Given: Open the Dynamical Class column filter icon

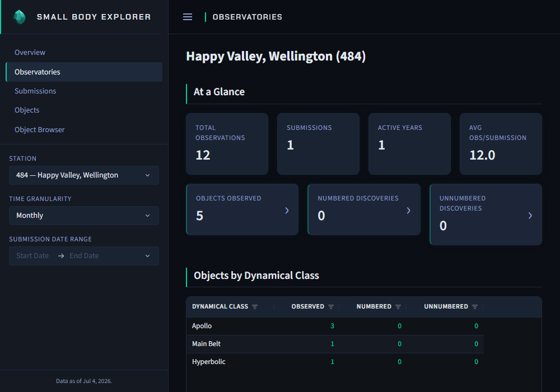Looking at the screenshot, I should 255,307.
